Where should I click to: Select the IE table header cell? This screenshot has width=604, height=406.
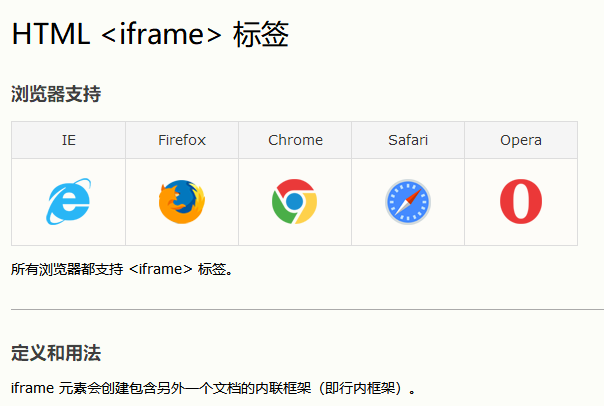[x=69, y=140]
